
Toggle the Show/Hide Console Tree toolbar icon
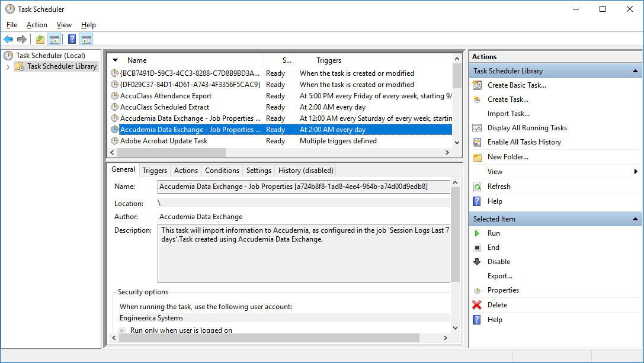coord(55,40)
